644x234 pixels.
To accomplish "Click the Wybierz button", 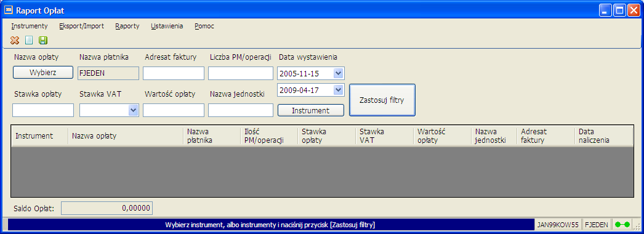I will click(43, 72).
